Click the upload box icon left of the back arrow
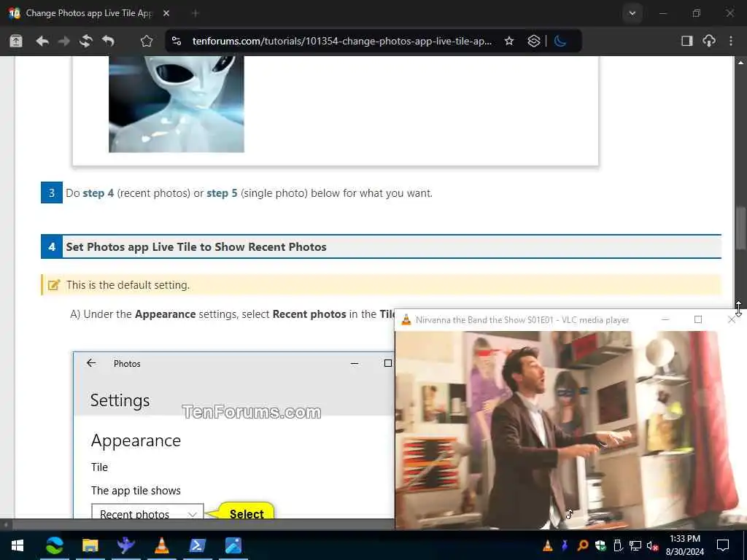Image resolution: width=747 pixels, height=560 pixels. [16, 42]
